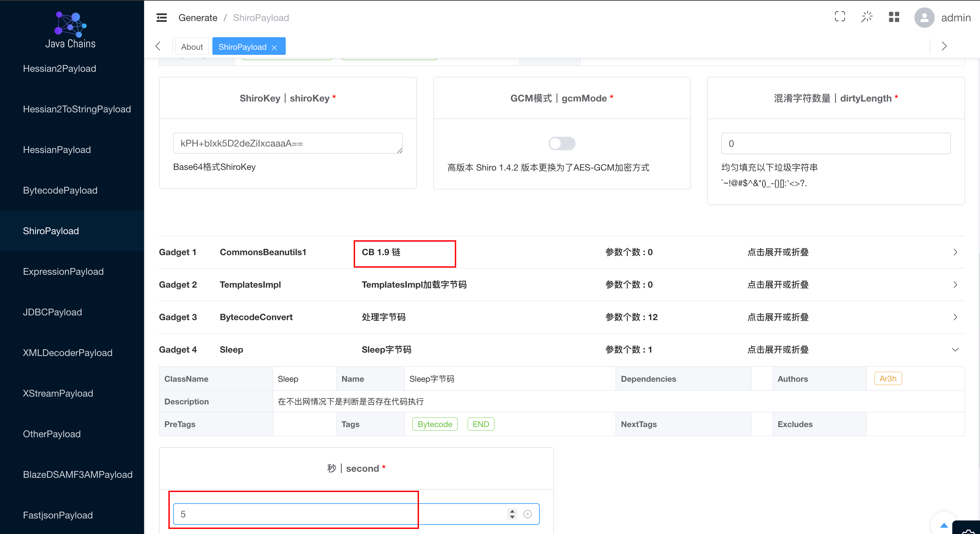
Task: Open Hessian2Payload in the sidebar
Action: [72, 68]
